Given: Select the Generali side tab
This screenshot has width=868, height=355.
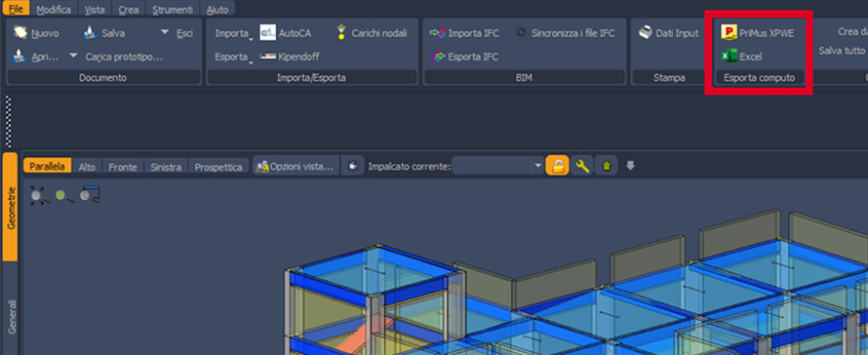Looking at the screenshot, I should click(x=12, y=316).
